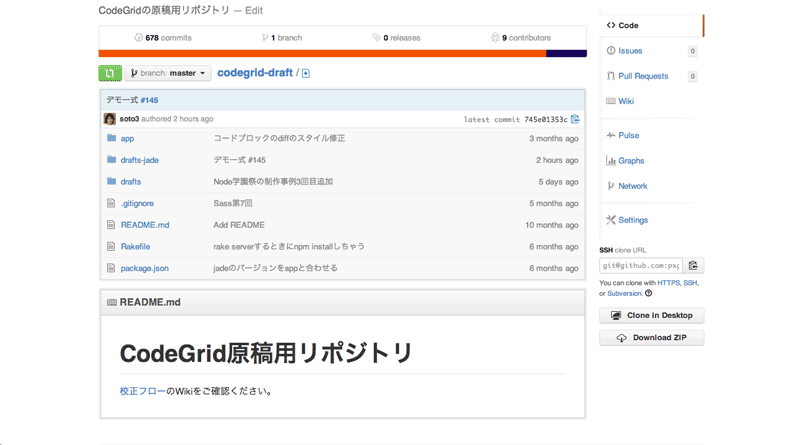Open the drafts-jade folder

point(139,160)
